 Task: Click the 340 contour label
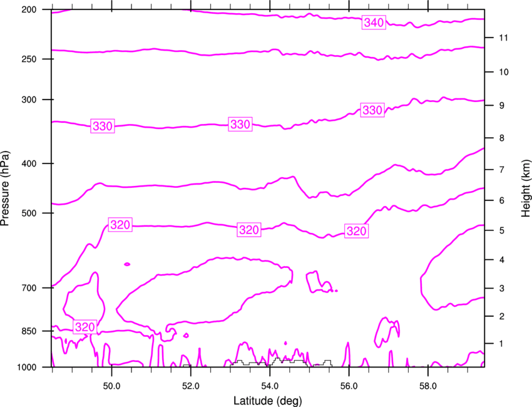pyautogui.click(x=374, y=23)
